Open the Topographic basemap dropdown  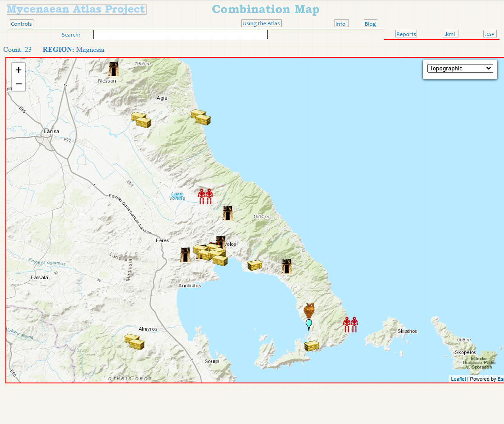click(460, 69)
